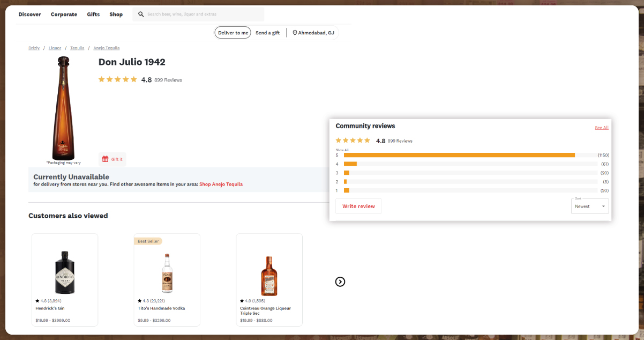This screenshot has width=644, height=340.
Task: Filter reviews by the 1-star bar
Action: (x=470, y=190)
